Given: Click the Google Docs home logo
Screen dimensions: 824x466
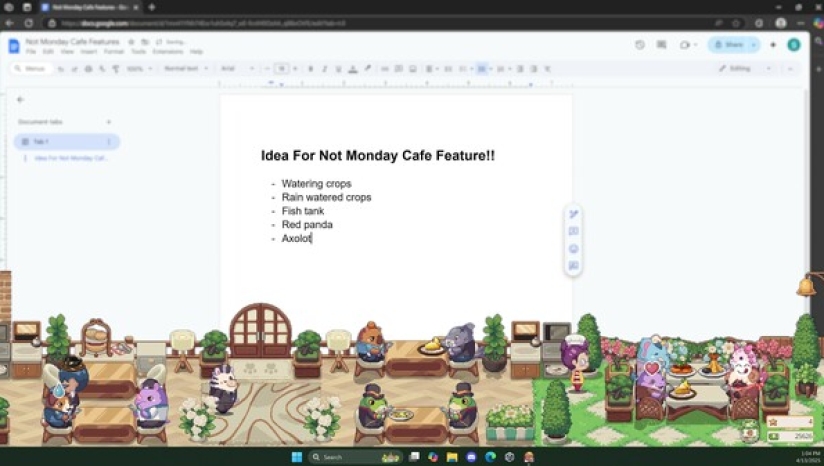Looking at the screenshot, I should (14, 46).
